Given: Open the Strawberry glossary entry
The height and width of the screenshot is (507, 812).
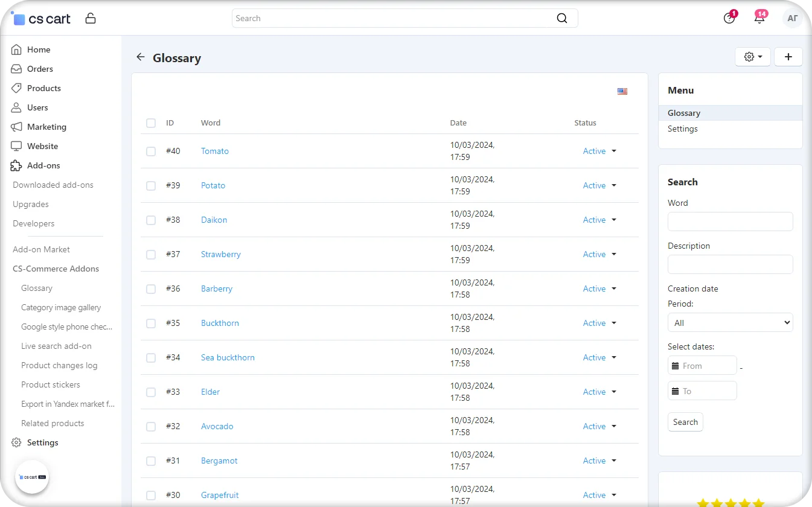Looking at the screenshot, I should coord(220,254).
